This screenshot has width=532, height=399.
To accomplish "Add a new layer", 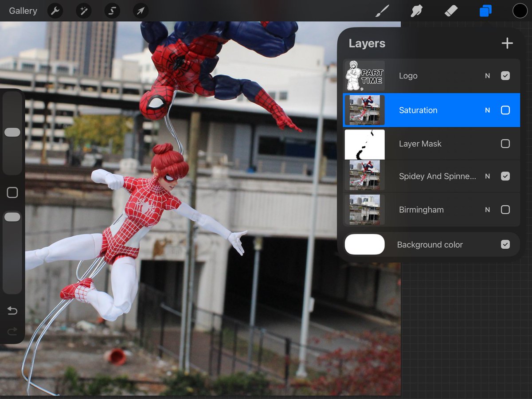I will [507, 43].
